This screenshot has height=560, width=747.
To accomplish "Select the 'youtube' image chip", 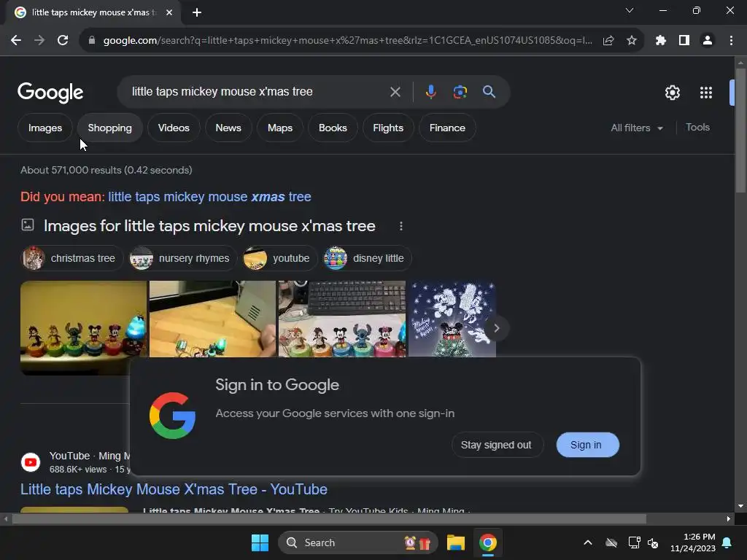I will (279, 258).
